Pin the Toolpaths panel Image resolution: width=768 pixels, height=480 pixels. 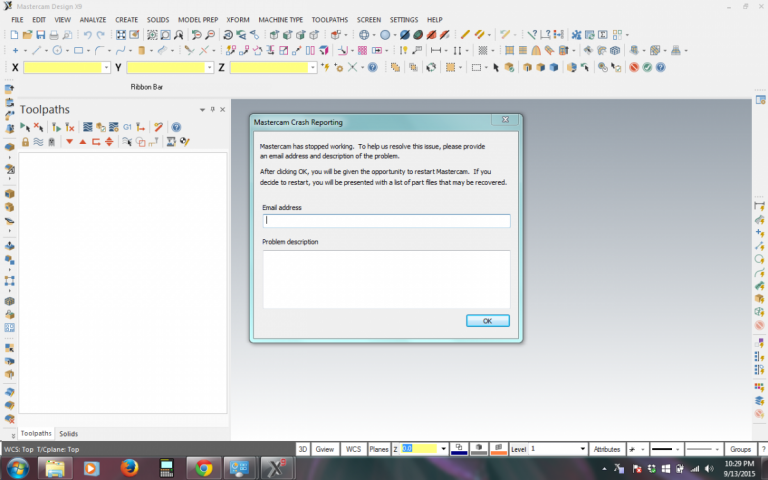[213, 110]
